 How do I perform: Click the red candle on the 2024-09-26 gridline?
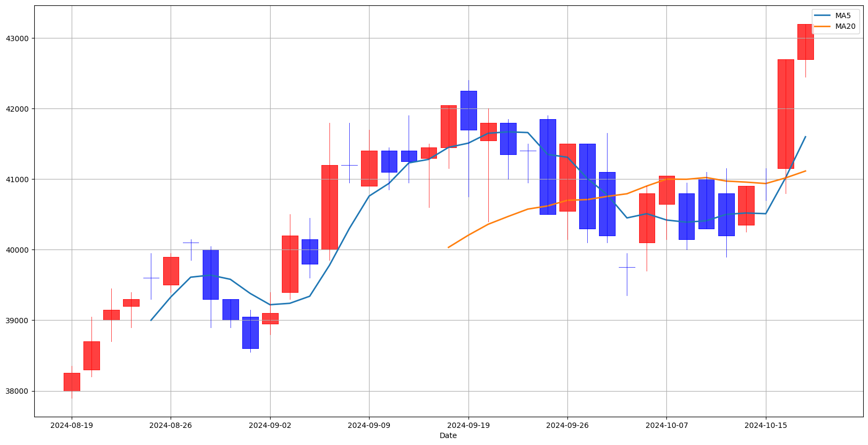coord(567,177)
